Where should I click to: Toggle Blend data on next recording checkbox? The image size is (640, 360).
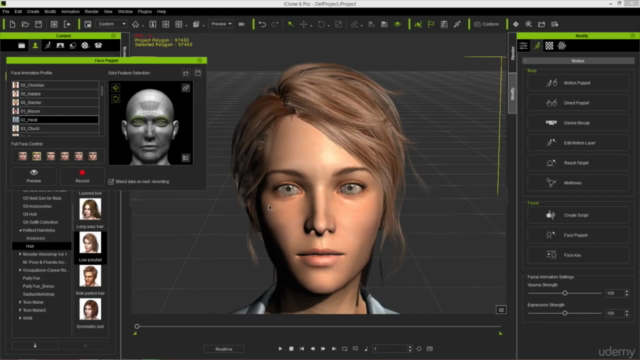tap(111, 182)
